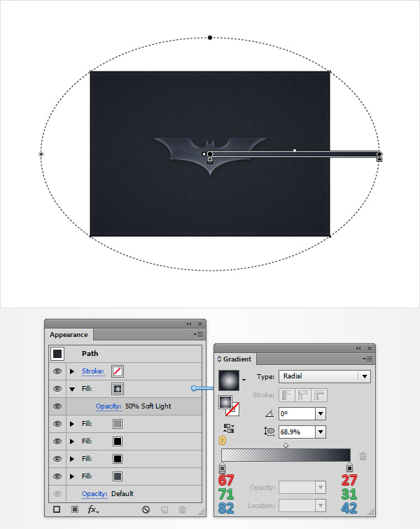The image size is (420, 529).
Task: Select the Appearance tab
Action: 69,335
